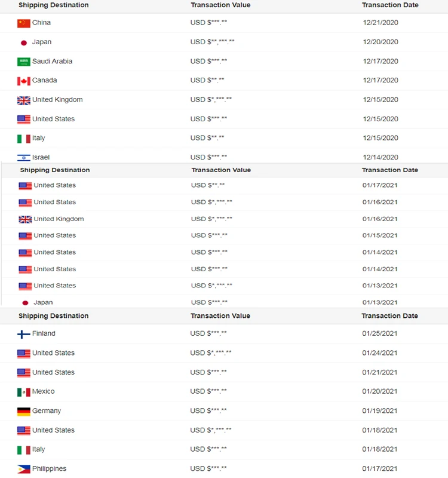Click the Canada flag icon

(24, 81)
